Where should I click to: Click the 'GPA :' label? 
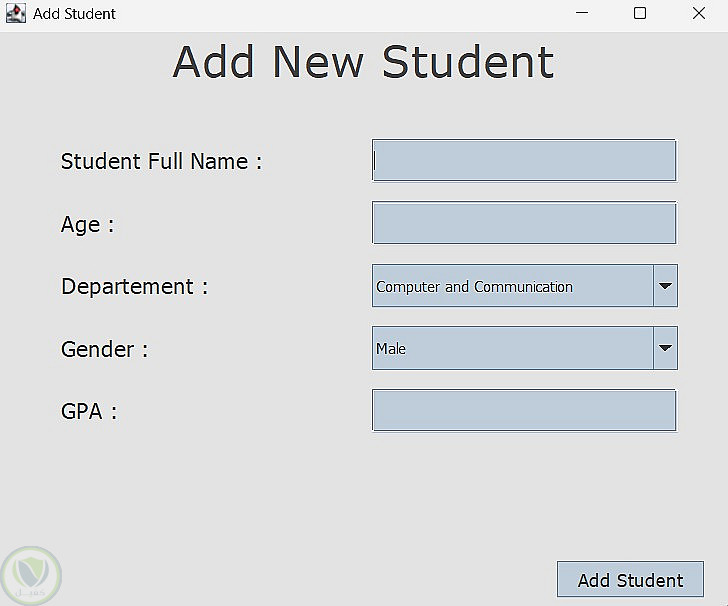click(89, 412)
